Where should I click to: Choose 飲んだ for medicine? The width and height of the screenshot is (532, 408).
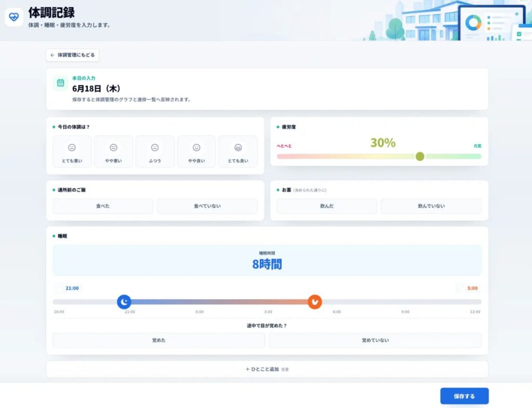(x=327, y=206)
